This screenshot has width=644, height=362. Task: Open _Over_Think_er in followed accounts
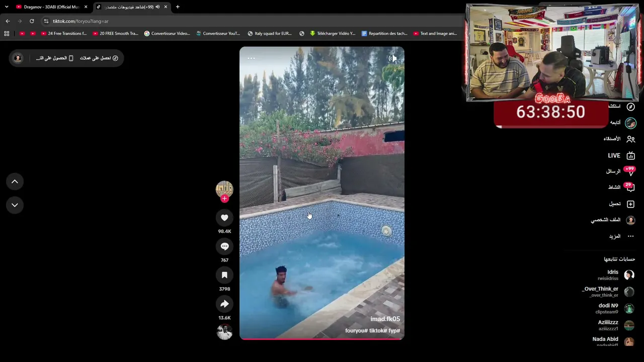608,292
